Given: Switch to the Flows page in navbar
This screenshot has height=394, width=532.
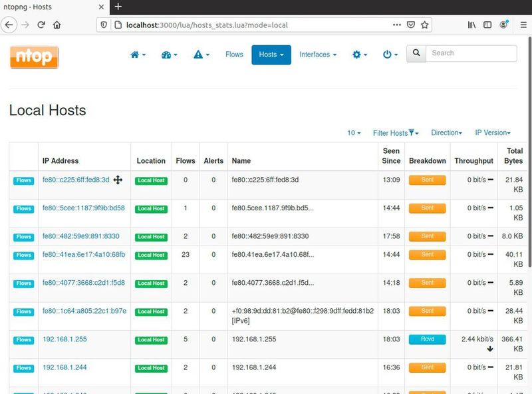Looking at the screenshot, I should click(x=234, y=55).
